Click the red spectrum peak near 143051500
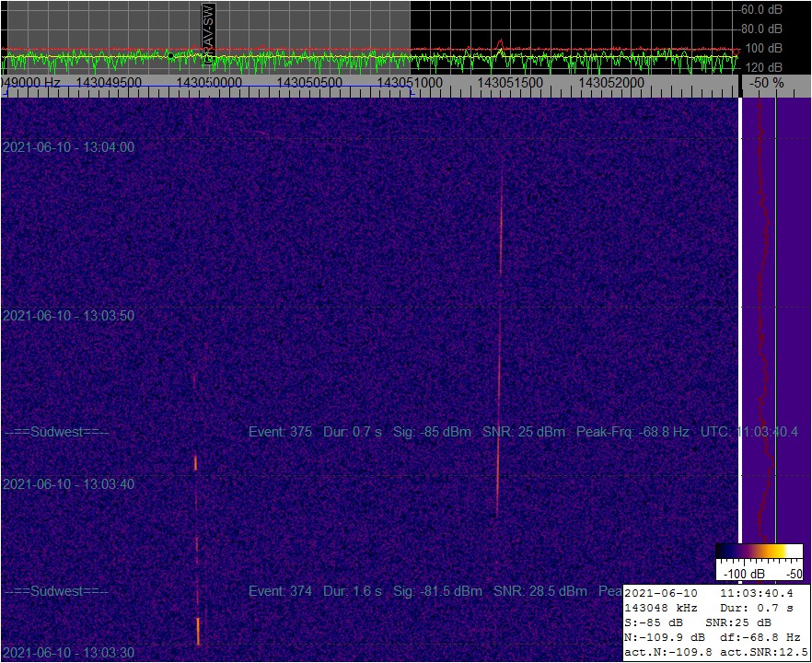812x663 pixels. coord(500,43)
